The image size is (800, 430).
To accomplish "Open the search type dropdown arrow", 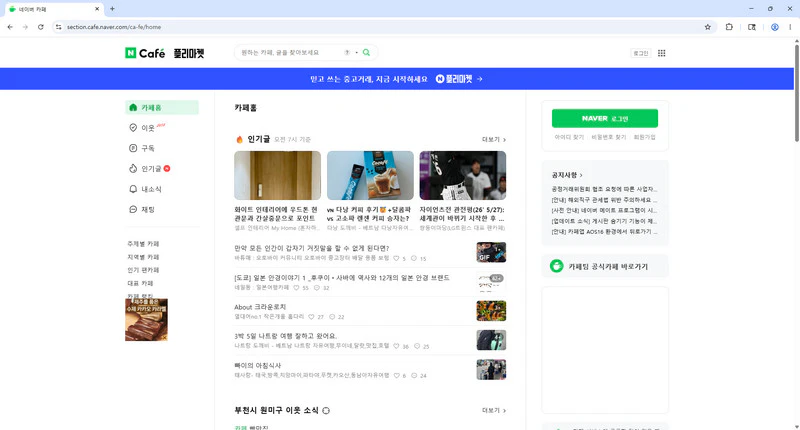I will pyautogui.click(x=357, y=53).
